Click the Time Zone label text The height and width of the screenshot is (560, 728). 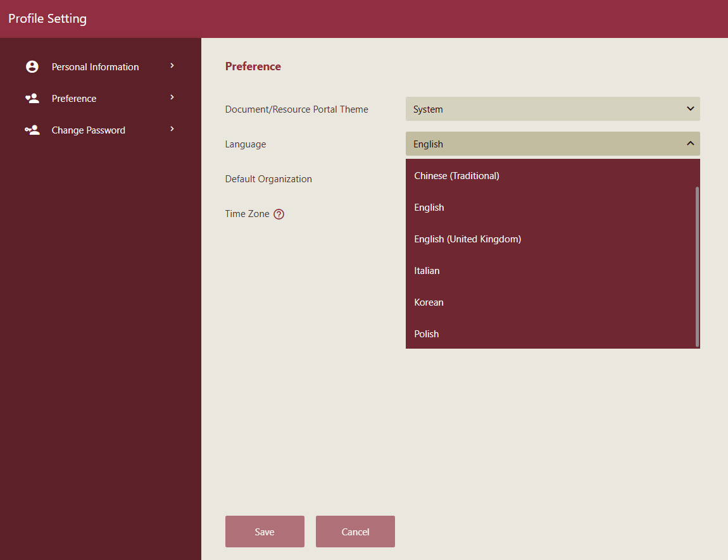coord(247,214)
